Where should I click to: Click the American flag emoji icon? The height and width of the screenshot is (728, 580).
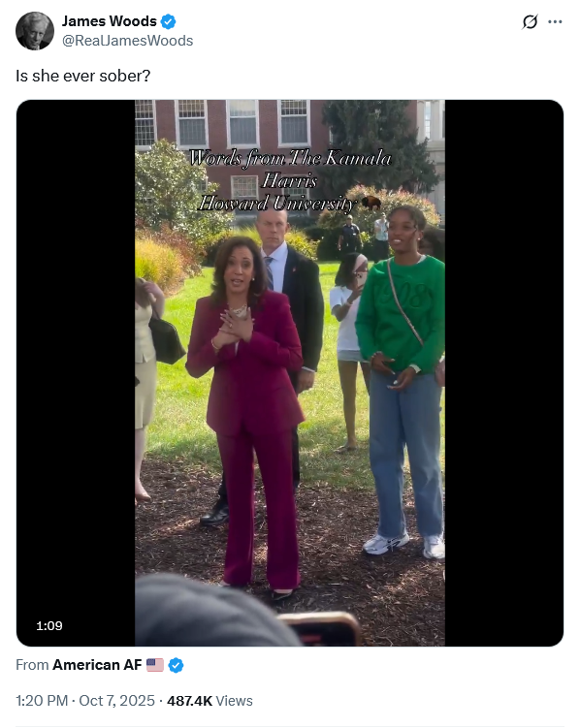coord(155,665)
